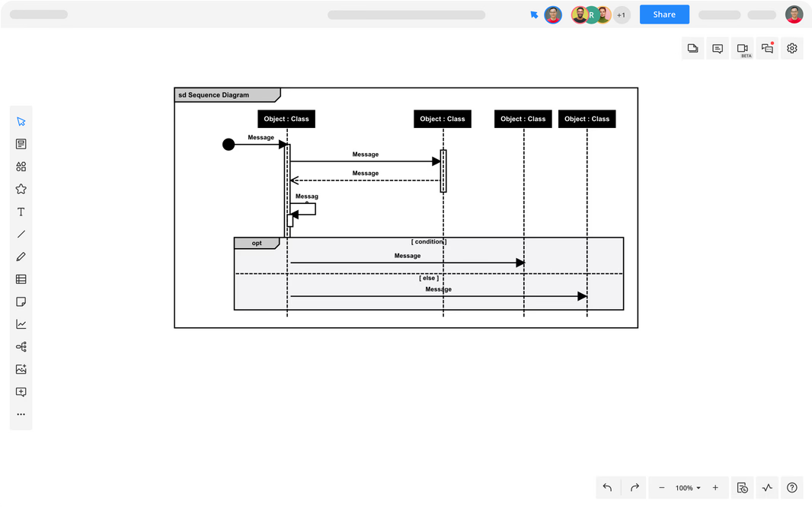The image size is (812, 507).
Task: Select the opt fragment label
Action: coord(257,243)
